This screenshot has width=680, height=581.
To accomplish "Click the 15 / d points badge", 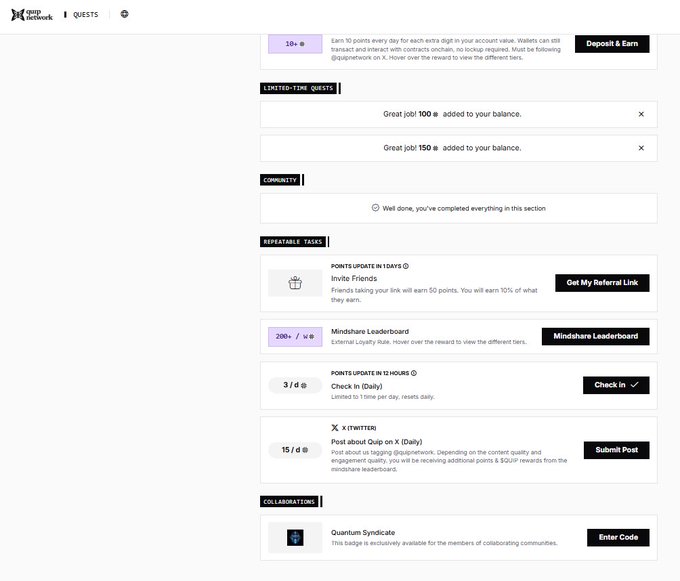I will tap(295, 450).
